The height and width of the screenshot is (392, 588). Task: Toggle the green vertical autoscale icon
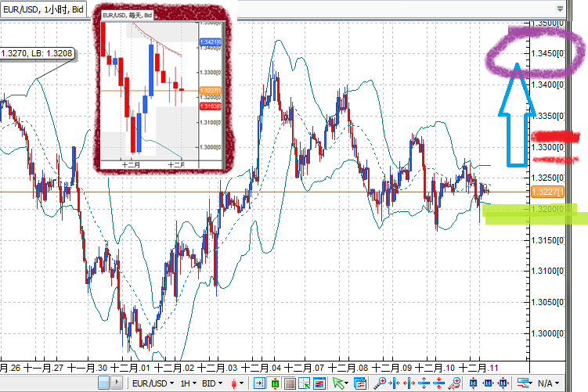coord(275,383)
